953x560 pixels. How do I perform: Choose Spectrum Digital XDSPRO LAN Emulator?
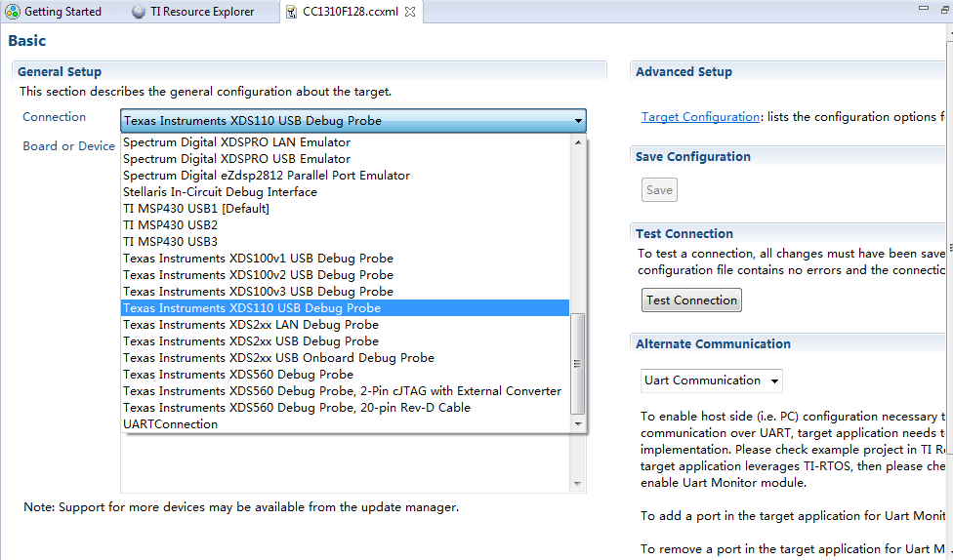pyautogui.click(x=345, y=142)
